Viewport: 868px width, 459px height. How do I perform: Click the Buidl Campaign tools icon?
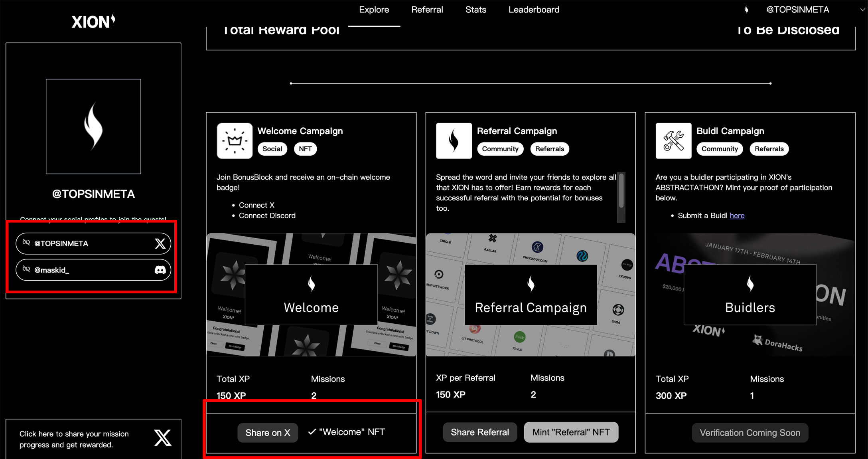point(673,141)
